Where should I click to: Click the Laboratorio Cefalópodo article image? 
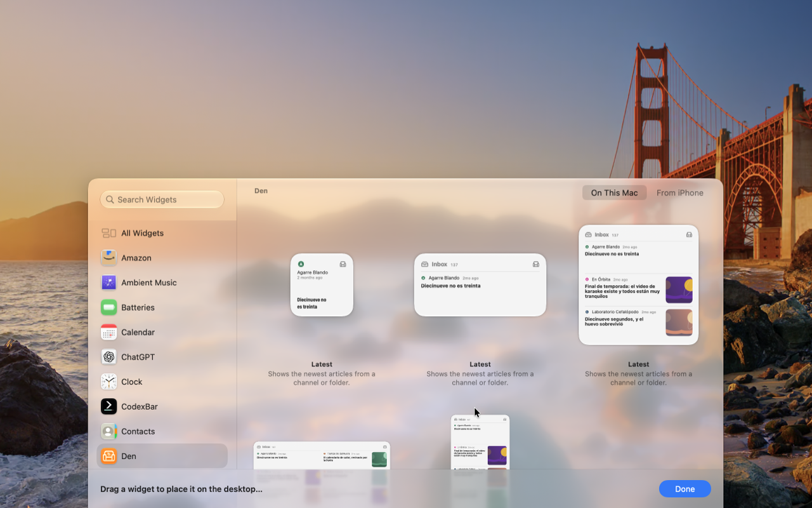coord(679,323)
